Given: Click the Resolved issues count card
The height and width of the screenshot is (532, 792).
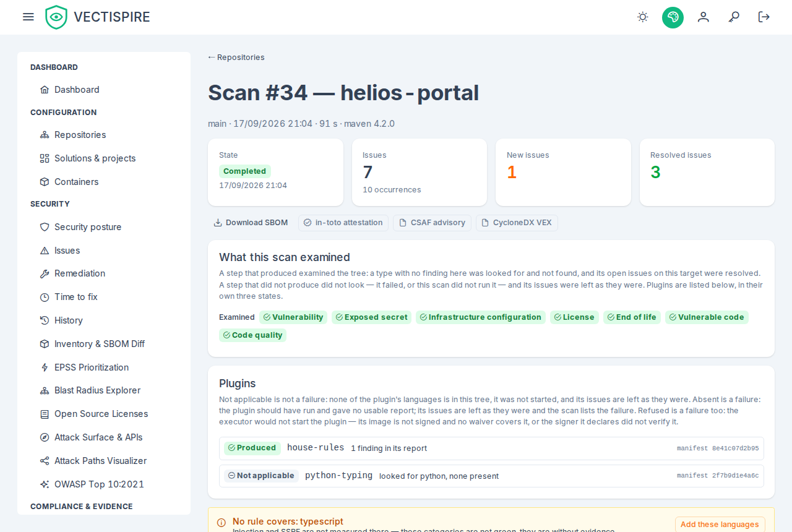Looking at the screenshot, I should pyautogui.click(x=707, y=172).
